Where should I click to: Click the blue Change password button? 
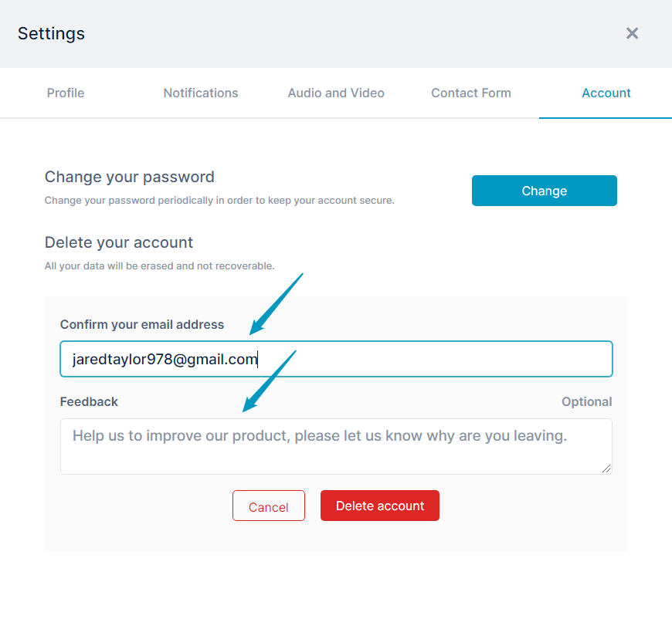pyautogui.click(x=545, y=191)
